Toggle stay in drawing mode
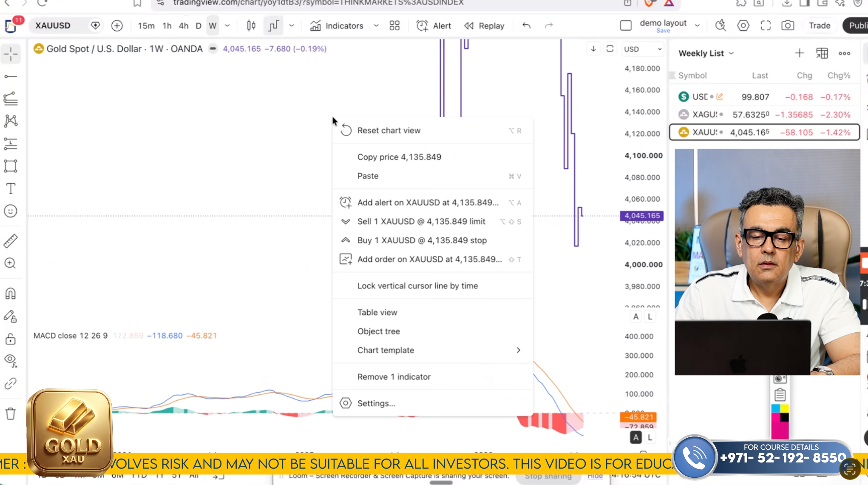 (11, 316)
